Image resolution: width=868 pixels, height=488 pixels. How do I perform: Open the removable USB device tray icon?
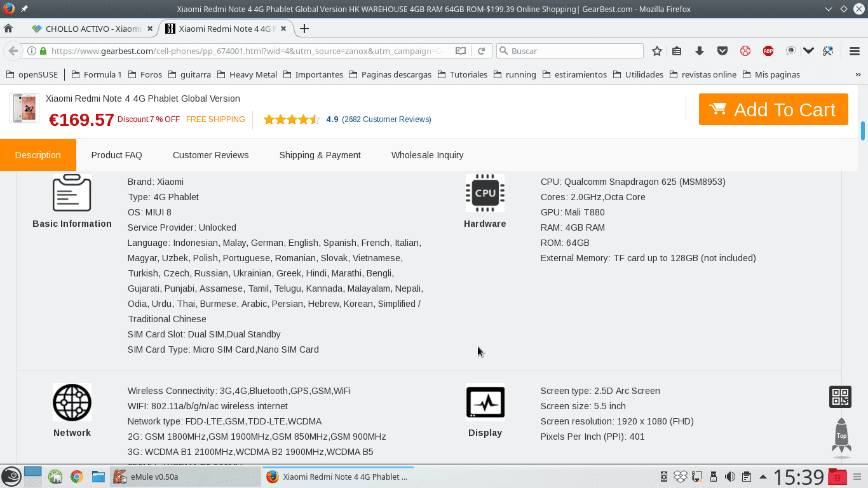[x=714, y=477]
